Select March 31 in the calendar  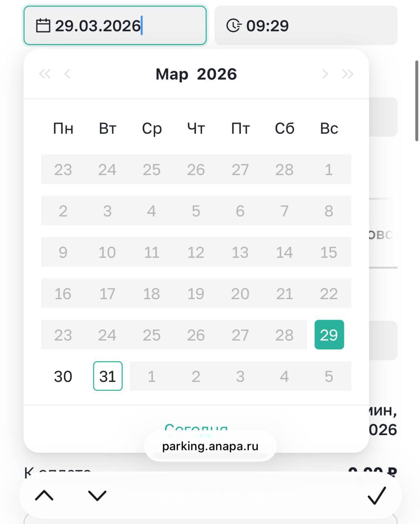pyautogui.click(x=108, y=376)
